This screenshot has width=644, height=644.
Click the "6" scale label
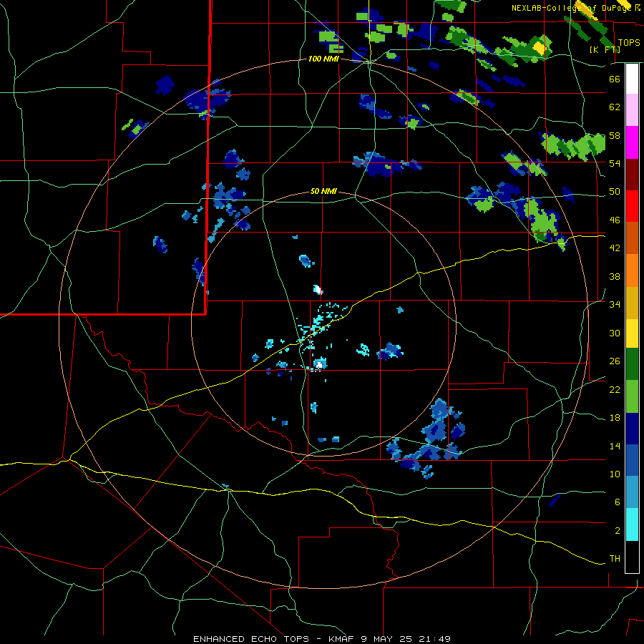click(x=618, y=502)
